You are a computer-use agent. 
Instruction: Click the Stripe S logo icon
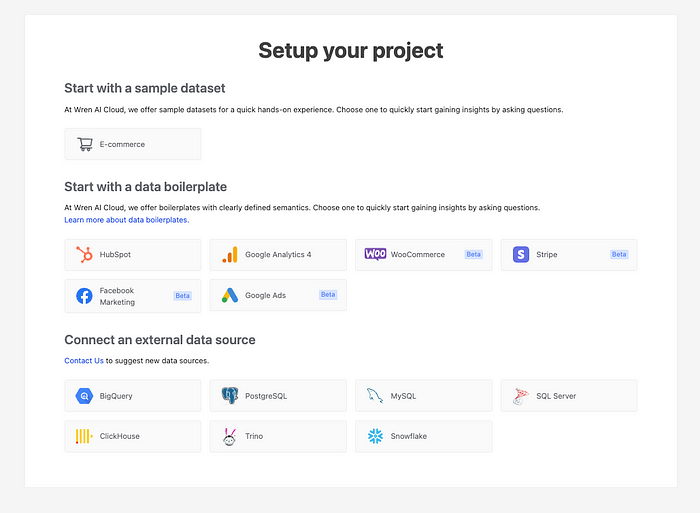521,254
